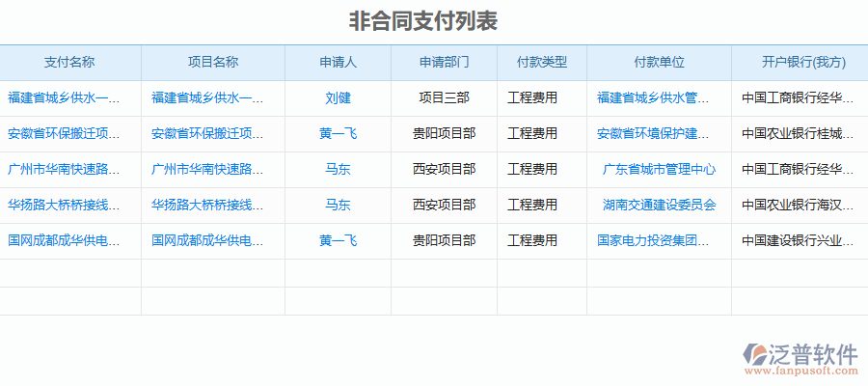Viewport: 868px width, 386px height.
Task: Sort by 支付名称 column header
Action: pyautogui.click(x=69, y=62)
